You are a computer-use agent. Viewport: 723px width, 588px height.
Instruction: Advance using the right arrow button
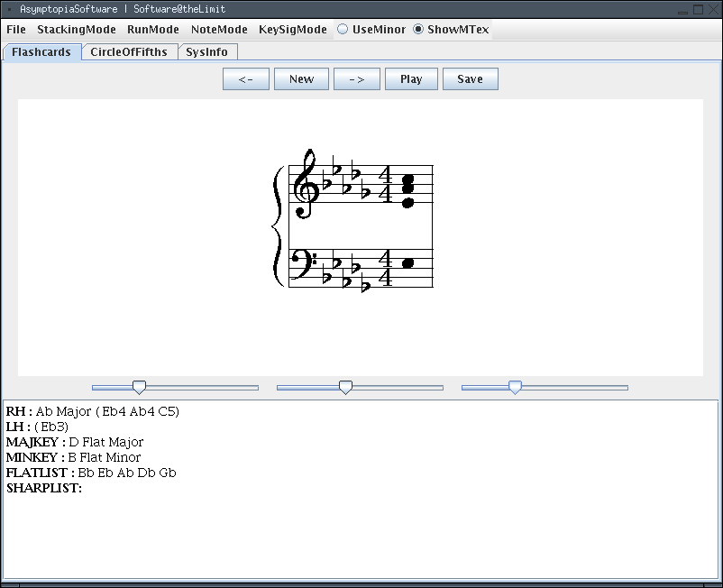click(x=356, y=78)
